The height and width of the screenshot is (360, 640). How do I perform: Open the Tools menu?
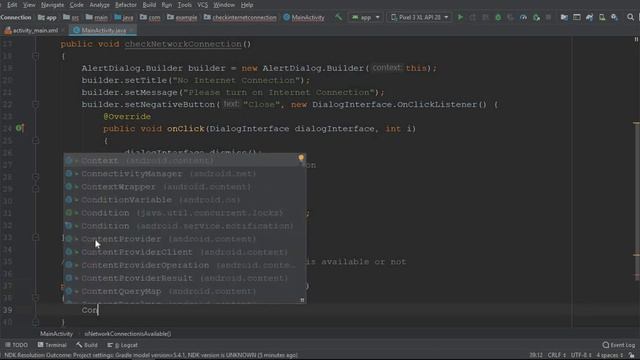click(184, 5)
